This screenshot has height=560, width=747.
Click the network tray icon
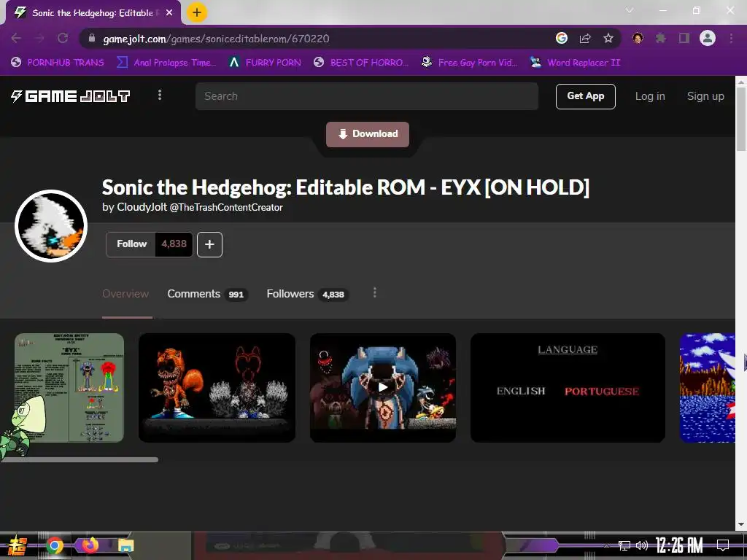coord(624,545)
